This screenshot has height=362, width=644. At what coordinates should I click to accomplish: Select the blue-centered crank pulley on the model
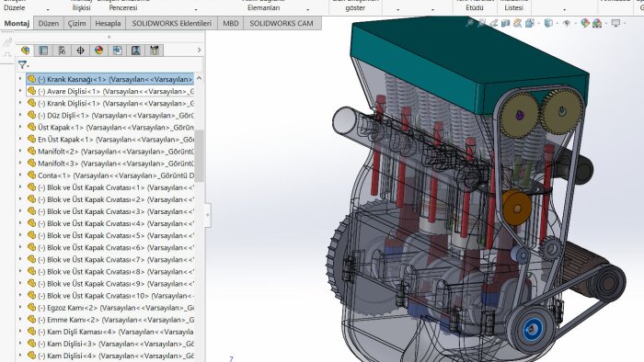533,329
